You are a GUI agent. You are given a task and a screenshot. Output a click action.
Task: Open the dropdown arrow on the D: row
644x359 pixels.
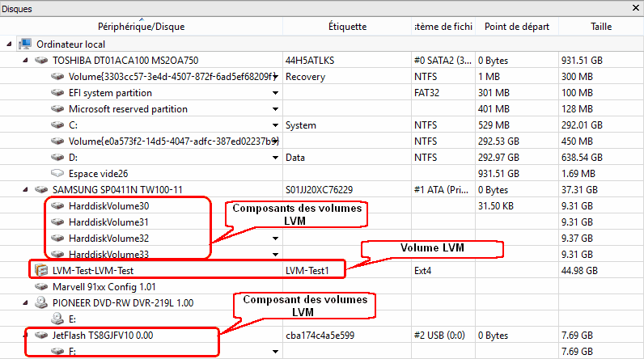[275, 158]
